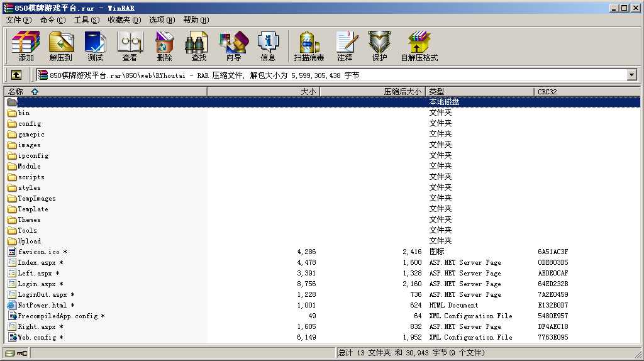Open the Favorites (收藏夹) menu
This screenshot has width=644, height=361.
(x=124, y=19)
